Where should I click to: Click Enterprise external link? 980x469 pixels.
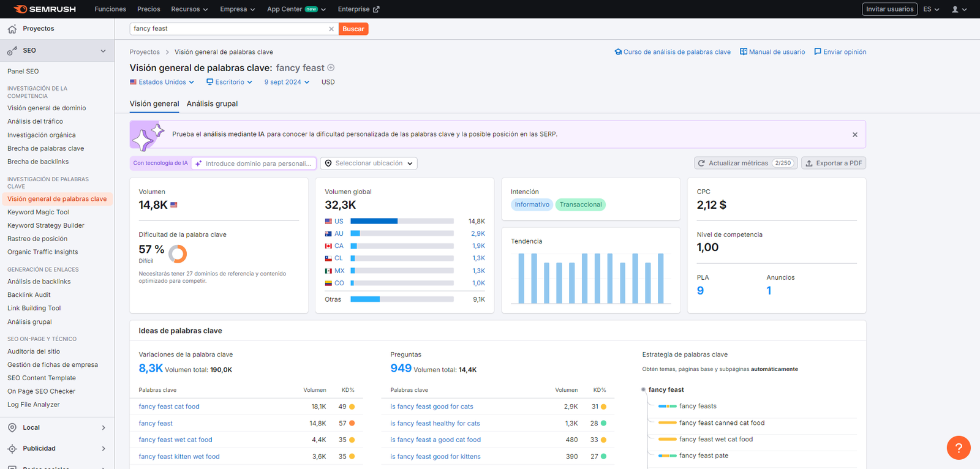click(358, 9)
